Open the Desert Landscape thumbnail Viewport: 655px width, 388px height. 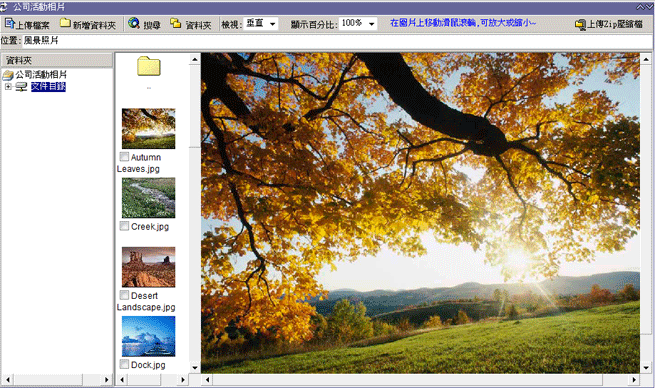(149, 267)
